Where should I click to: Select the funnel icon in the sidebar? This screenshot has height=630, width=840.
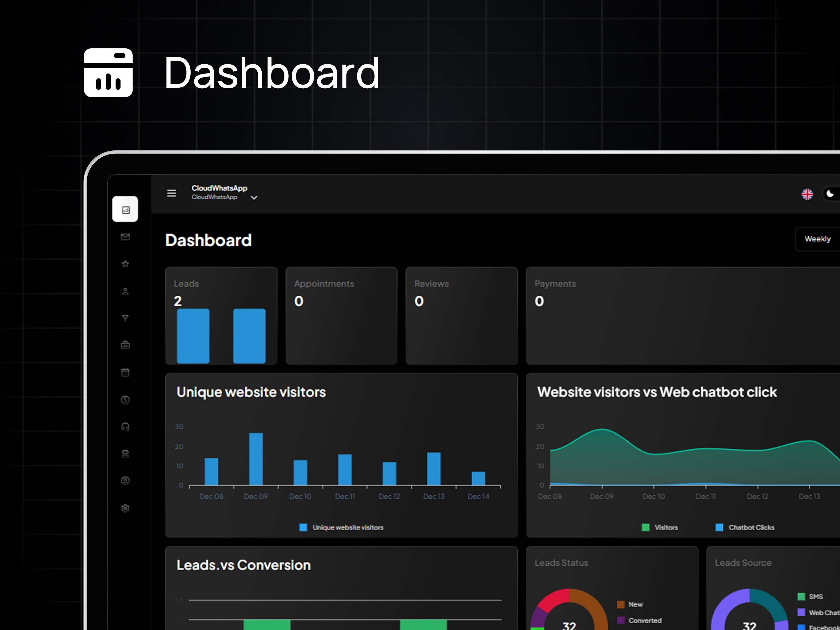(125, 318)
